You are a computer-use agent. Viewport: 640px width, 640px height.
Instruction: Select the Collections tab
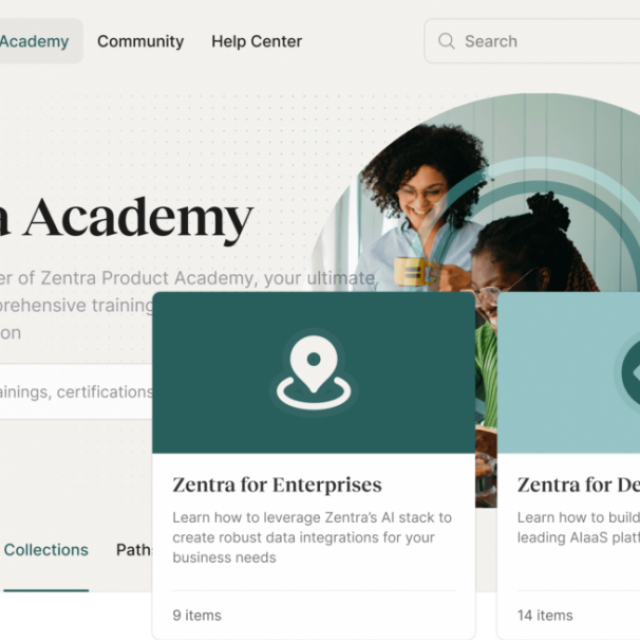pos(46,550)
